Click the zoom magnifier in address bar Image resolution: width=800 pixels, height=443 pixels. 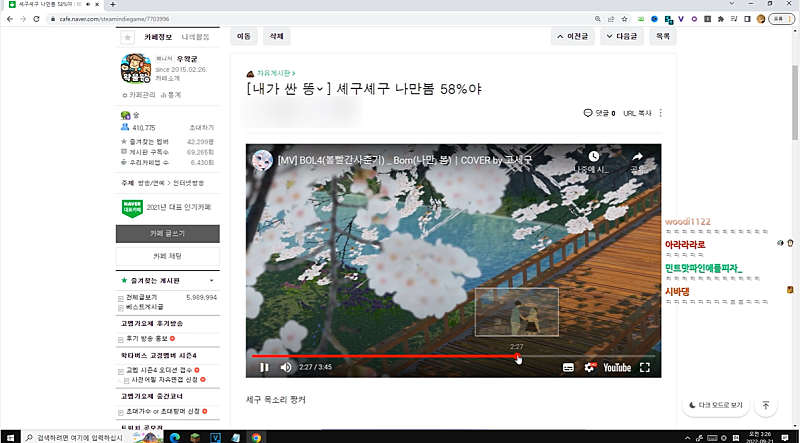pos(597,19)
